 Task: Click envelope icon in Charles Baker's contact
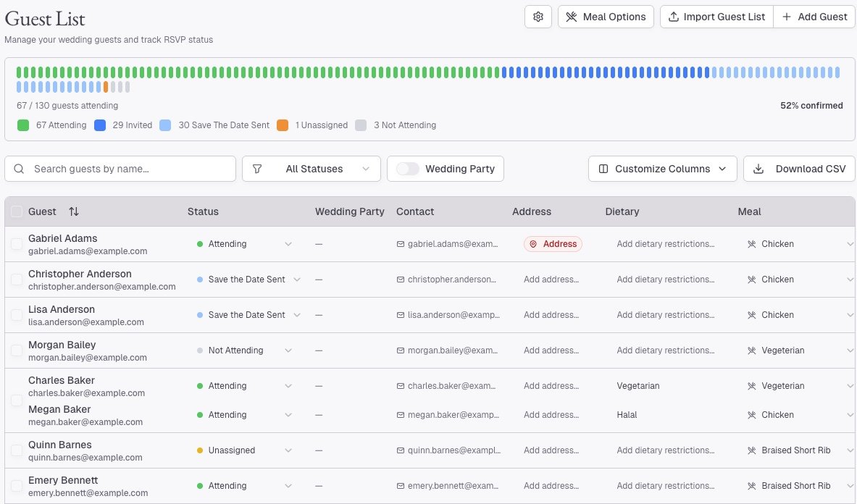tap(401, 386)
